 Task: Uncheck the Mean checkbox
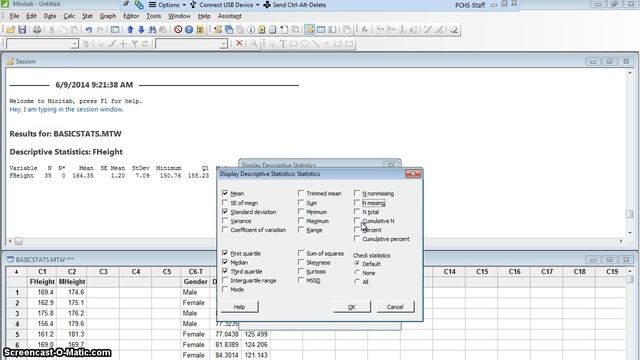point(225,193)
